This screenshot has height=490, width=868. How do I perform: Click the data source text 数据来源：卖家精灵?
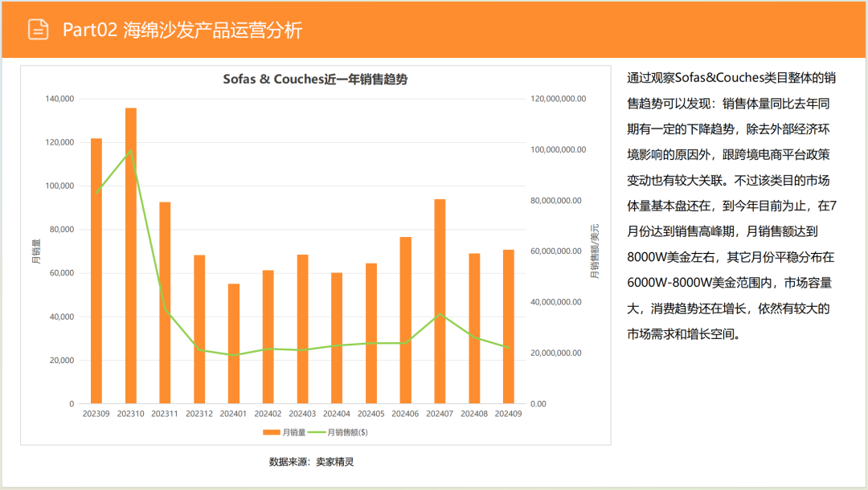pos(311,462)
